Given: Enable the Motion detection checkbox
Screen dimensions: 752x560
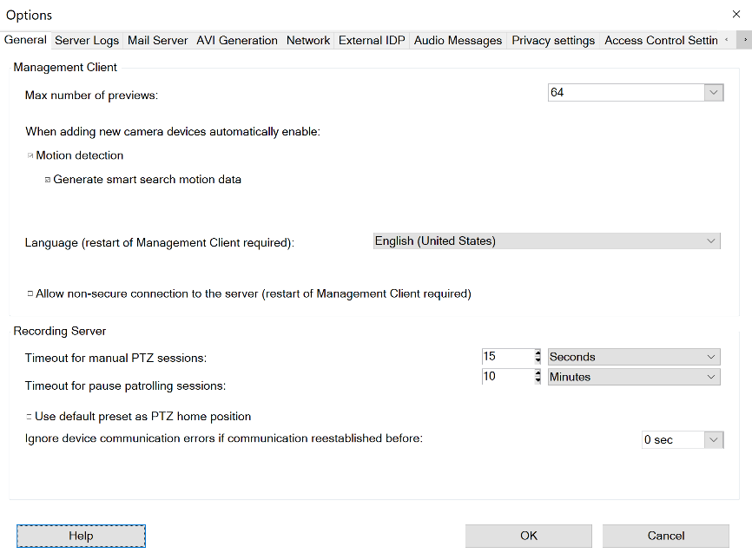Looking at the screenshot, I should click(x=30, y=156).
